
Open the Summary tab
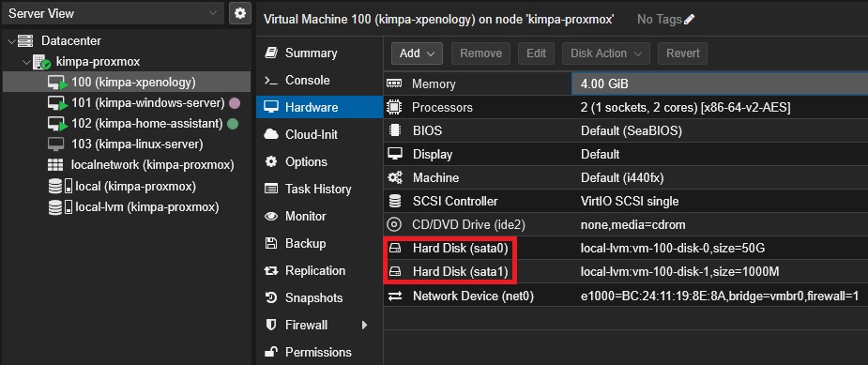[319, 53]
